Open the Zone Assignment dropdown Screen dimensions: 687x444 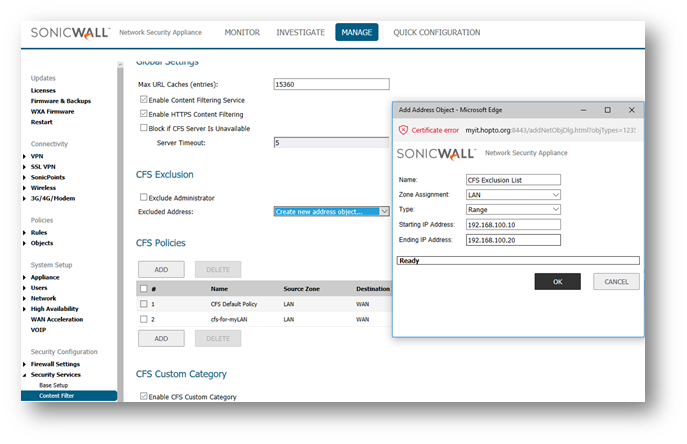pyautogui.click(x=555, y=194)
